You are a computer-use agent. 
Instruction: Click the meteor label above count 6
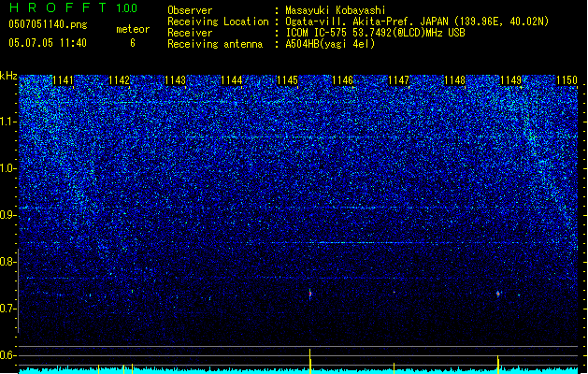click(133, 29)
